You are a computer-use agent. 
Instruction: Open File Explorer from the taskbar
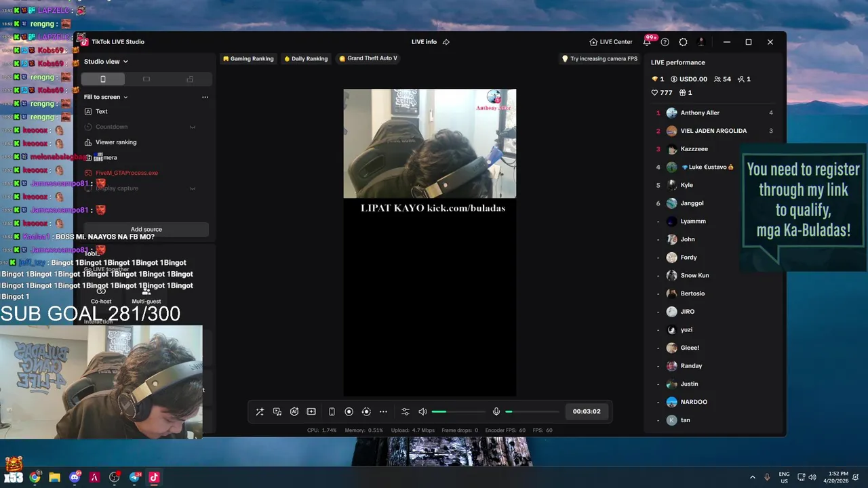[54, 477]
